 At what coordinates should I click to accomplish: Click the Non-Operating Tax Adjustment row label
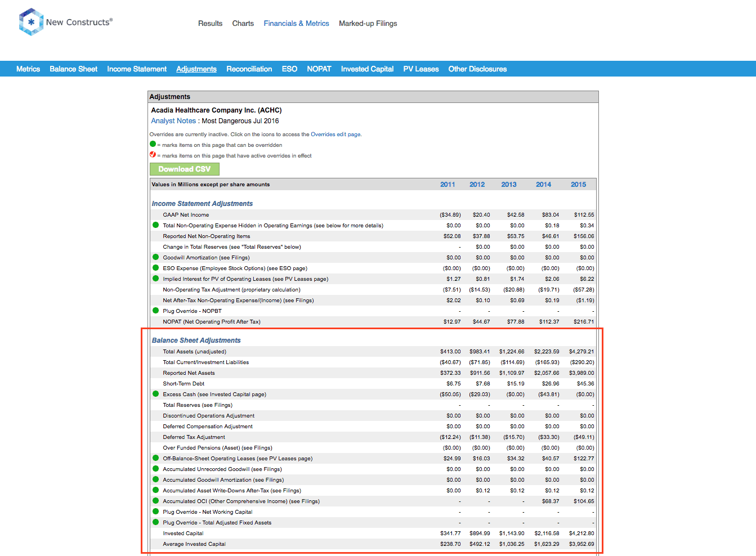[x=231, y=290]
